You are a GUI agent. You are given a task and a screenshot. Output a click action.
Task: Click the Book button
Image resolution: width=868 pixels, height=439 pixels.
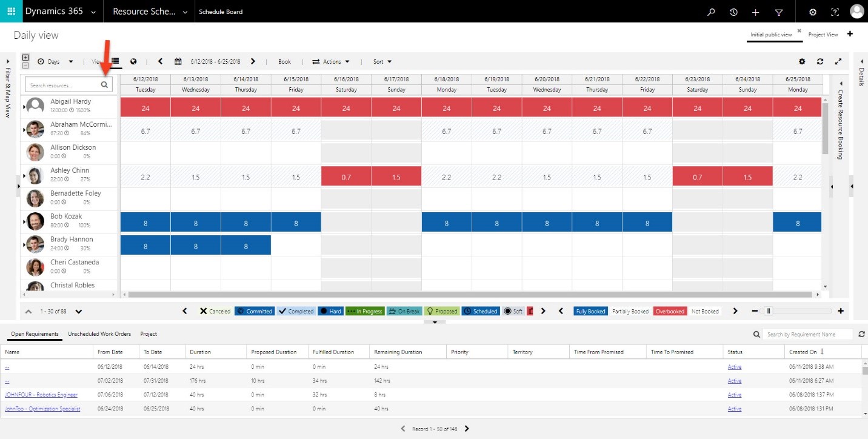pos(284,61)
